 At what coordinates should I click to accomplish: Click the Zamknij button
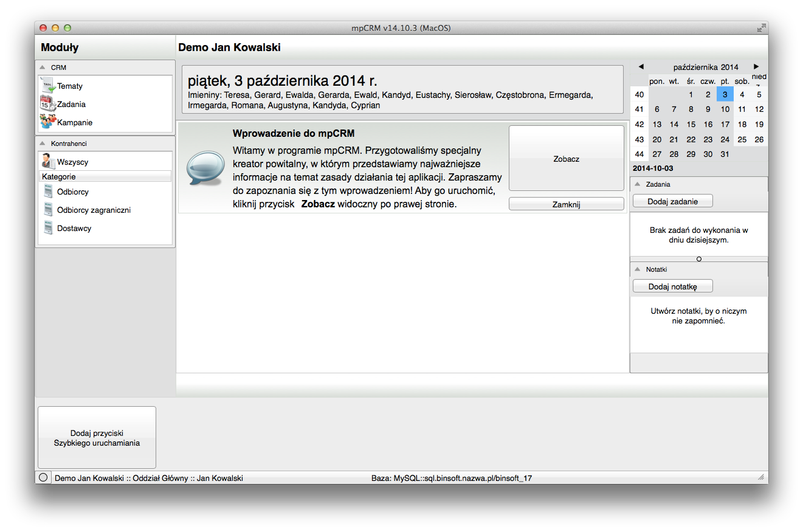[x=567, y=204]
